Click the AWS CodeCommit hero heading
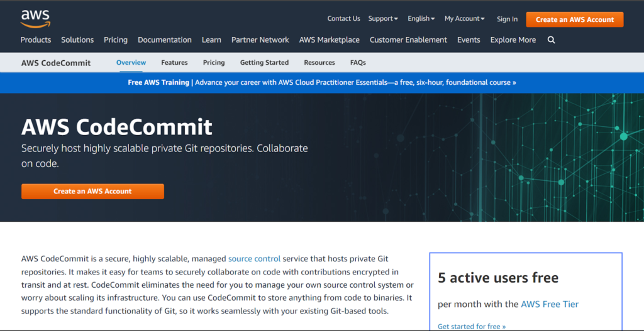The width and height of the screenshot is (644, 331). (116, 127)
